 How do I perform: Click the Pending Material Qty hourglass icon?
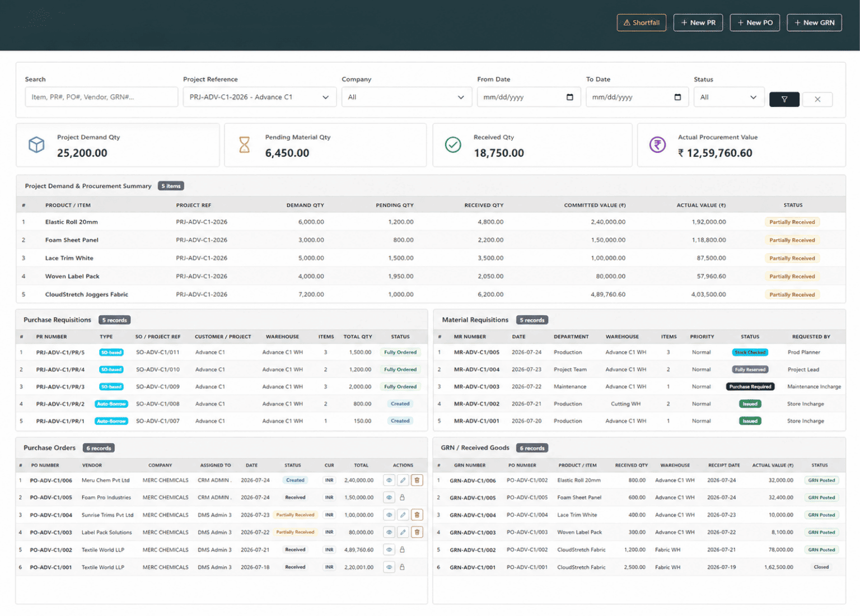tap(245, 145)
